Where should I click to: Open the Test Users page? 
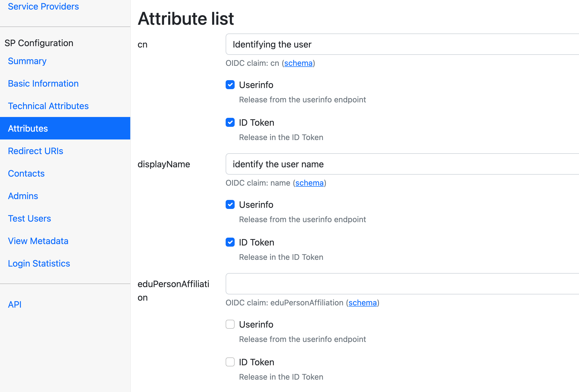coord(29,218)
